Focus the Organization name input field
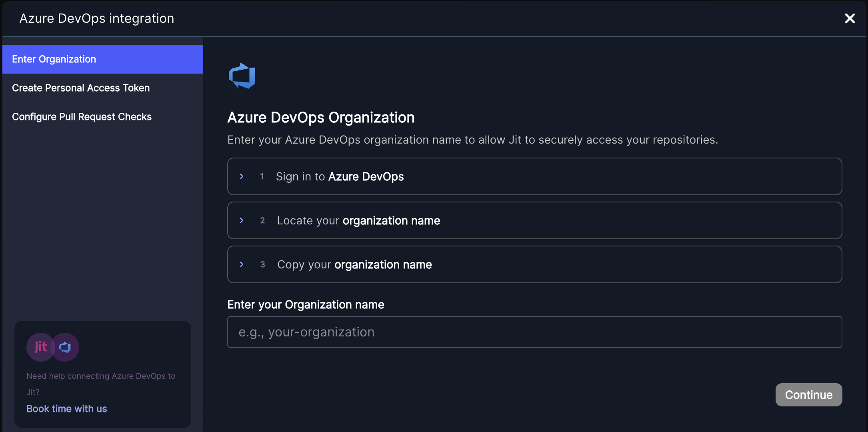Image resolution: width=868 pixels, height=432 pixels. tap(534, 332)
